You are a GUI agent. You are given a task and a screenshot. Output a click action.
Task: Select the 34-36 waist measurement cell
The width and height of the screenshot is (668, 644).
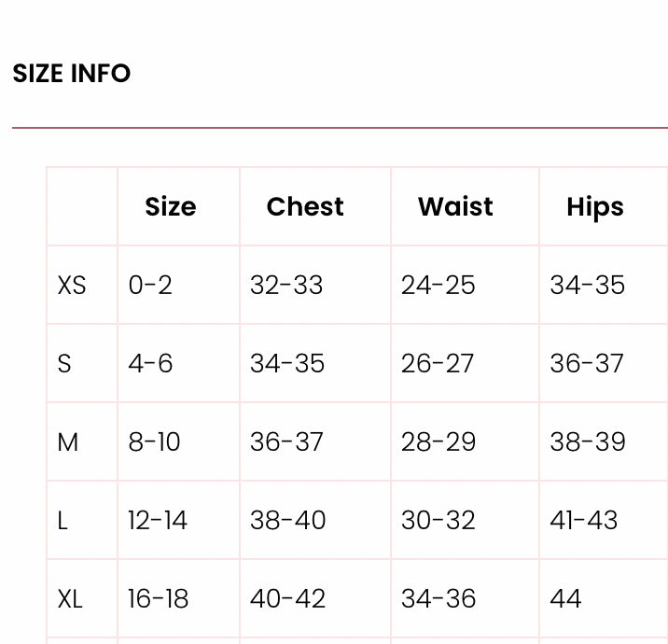pos(438,598)
